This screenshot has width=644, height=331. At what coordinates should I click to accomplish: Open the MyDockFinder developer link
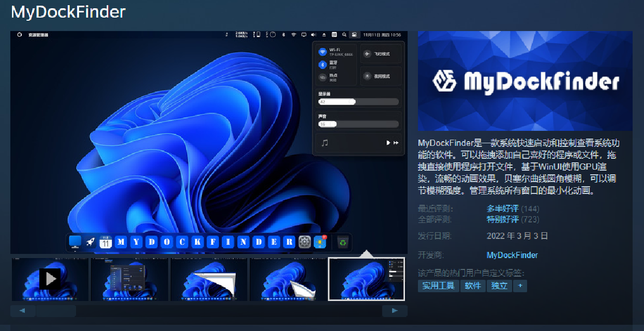point(512,255)
